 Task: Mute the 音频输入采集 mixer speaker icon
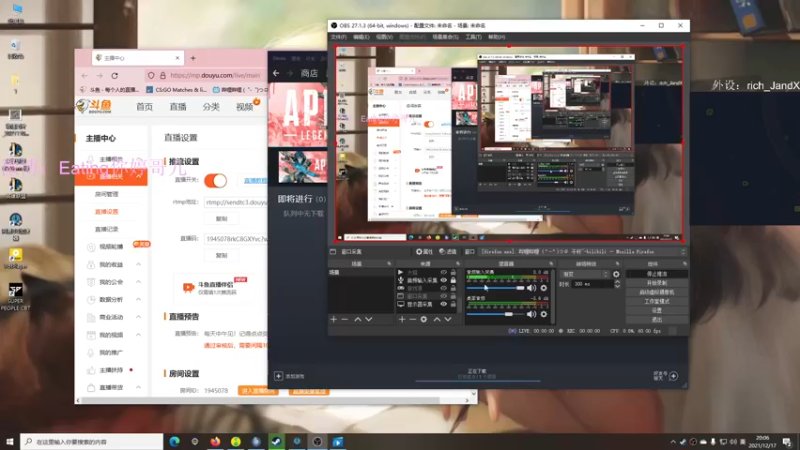coord(531,288)
